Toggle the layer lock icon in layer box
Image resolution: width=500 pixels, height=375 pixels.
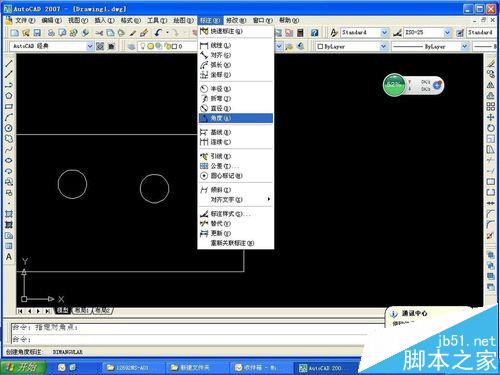[167, 46]
